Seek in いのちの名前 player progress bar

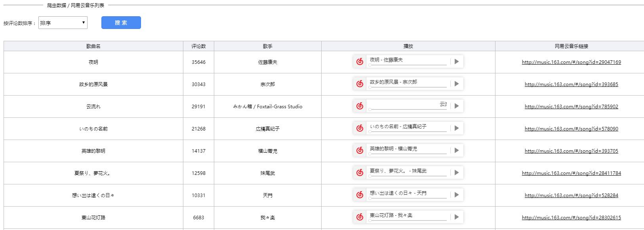[x=408, y=131]
